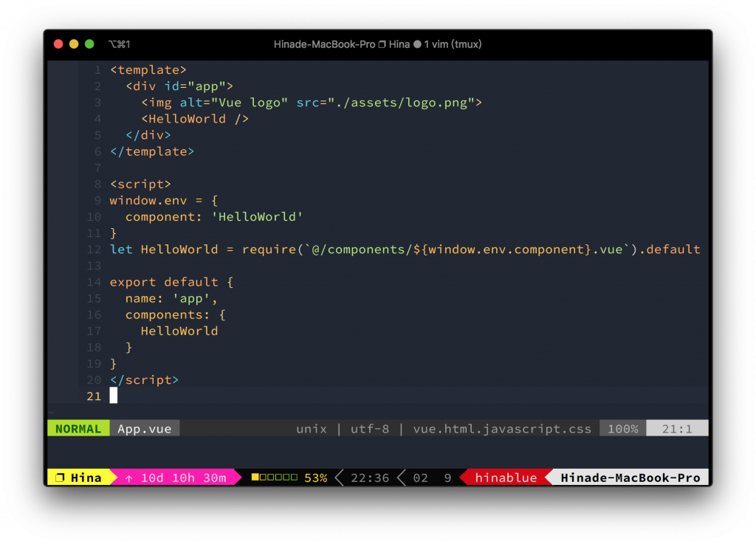This screenshot has height=544, width=756.
Task: Click the closing </script> tag on line 20
Action: click(144, 380)
